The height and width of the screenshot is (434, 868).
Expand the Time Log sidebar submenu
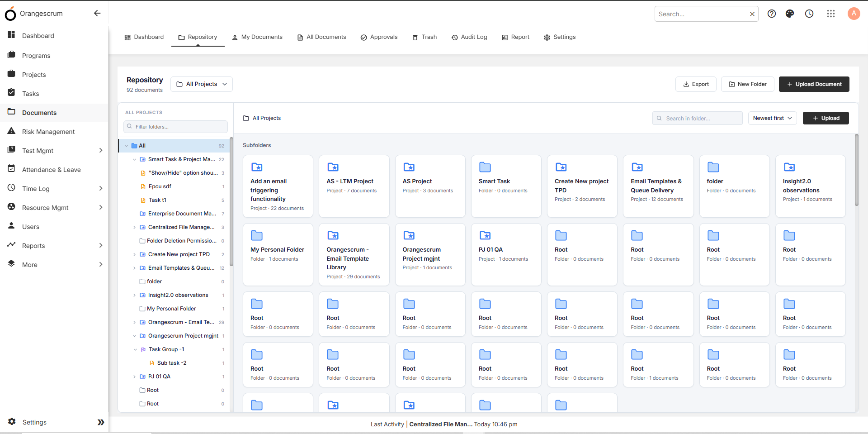[x=101, y=188]
